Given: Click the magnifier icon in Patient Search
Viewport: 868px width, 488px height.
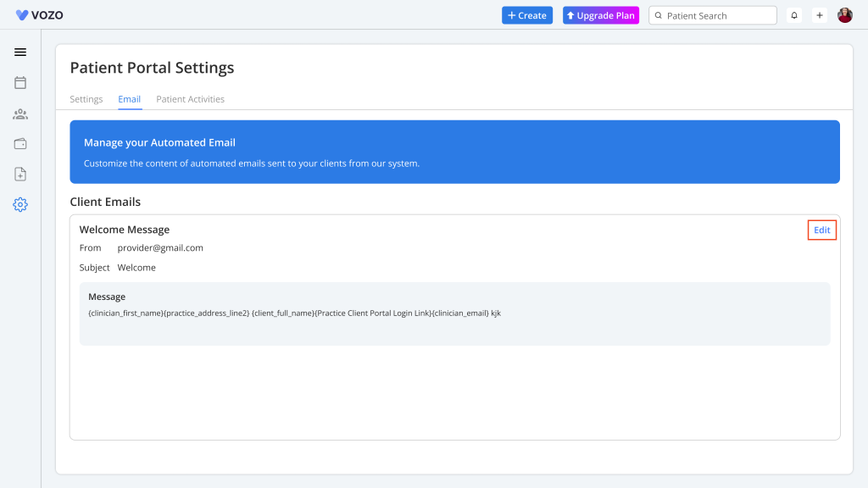Looking at the screenshot, I should coord(659,16).
